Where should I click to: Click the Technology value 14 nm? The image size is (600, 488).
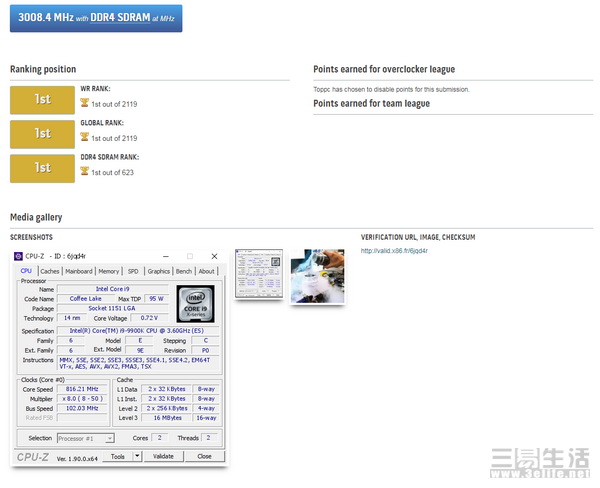(72, 318)
